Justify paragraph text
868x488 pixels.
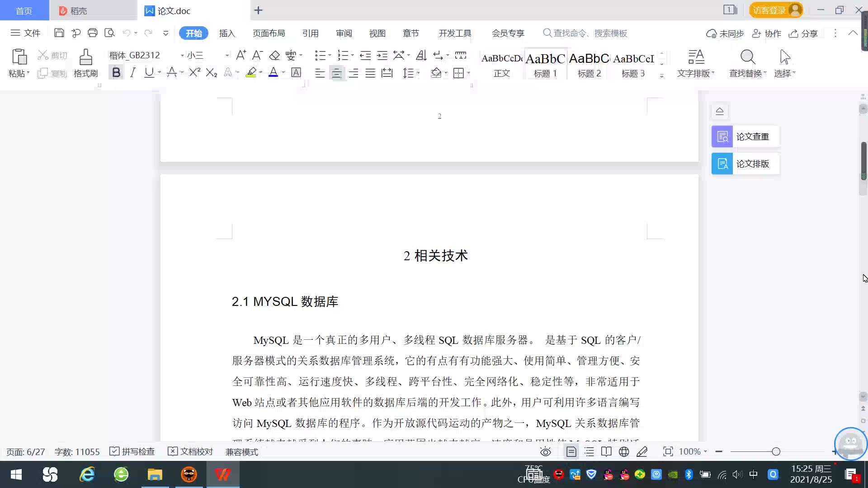click(x=370, y=73)
